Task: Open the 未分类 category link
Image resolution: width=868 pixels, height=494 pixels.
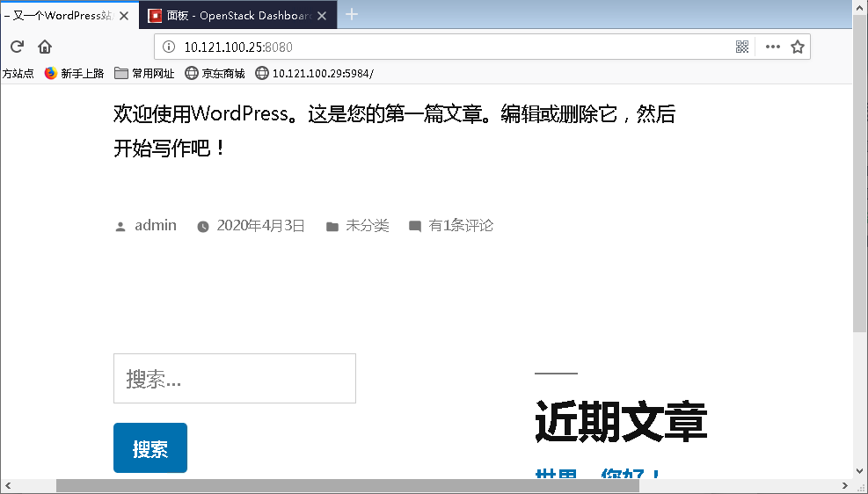Action: click(x=368, y=225)
